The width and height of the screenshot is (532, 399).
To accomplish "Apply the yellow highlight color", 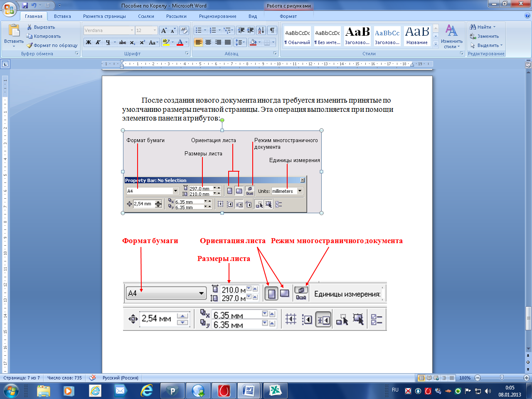I will (165, 42).
